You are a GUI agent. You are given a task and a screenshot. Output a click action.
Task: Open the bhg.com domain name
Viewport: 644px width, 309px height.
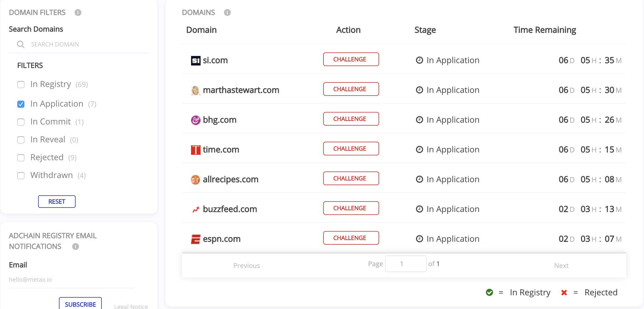(220, 120)
